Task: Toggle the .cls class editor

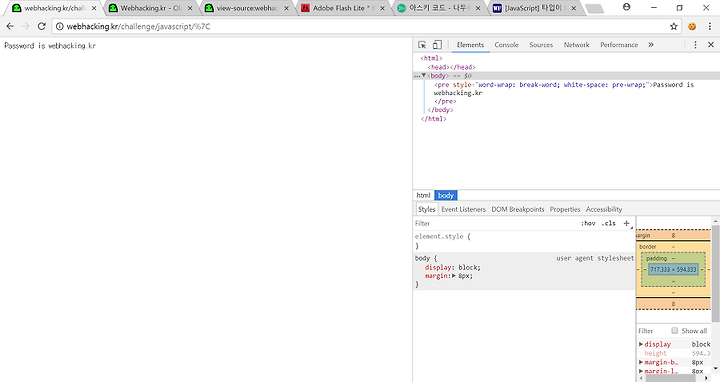Action: (x=609, y=223)
